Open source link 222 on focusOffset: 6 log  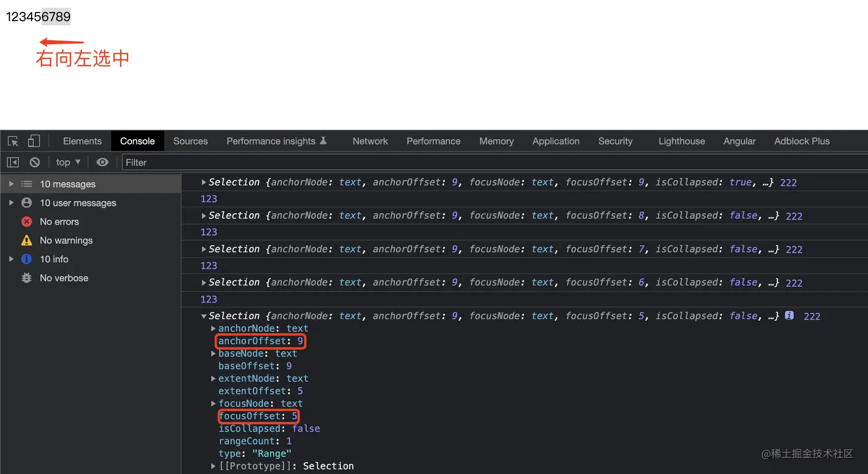794,283
